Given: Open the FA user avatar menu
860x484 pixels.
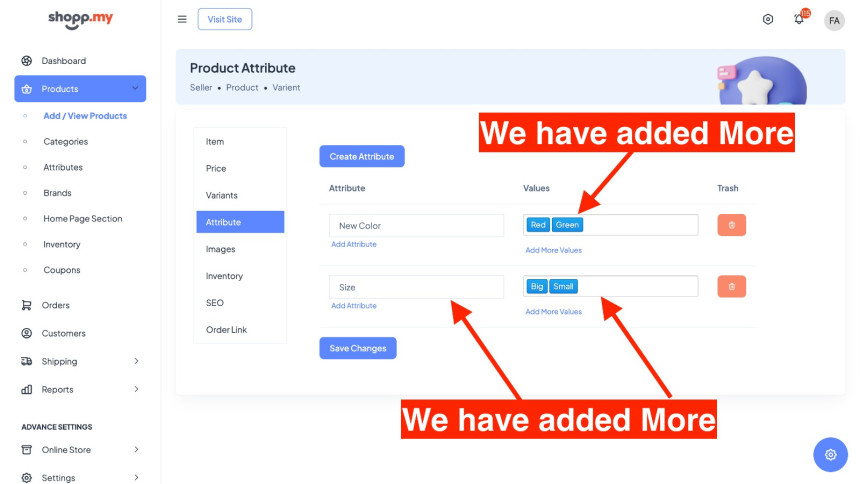Looking at the screenshot, I should (x=834, y=20).
